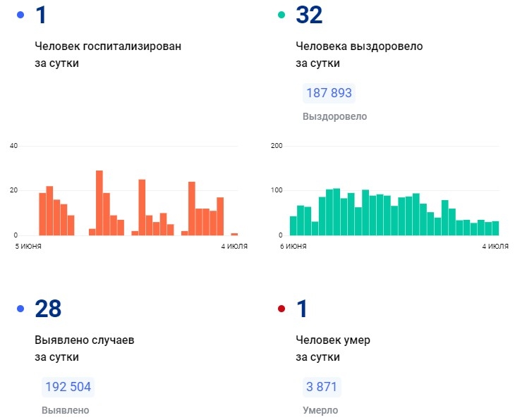Select the 187 893 total recovered badge
Screen dimensions: 527x420
pos(328,93)
